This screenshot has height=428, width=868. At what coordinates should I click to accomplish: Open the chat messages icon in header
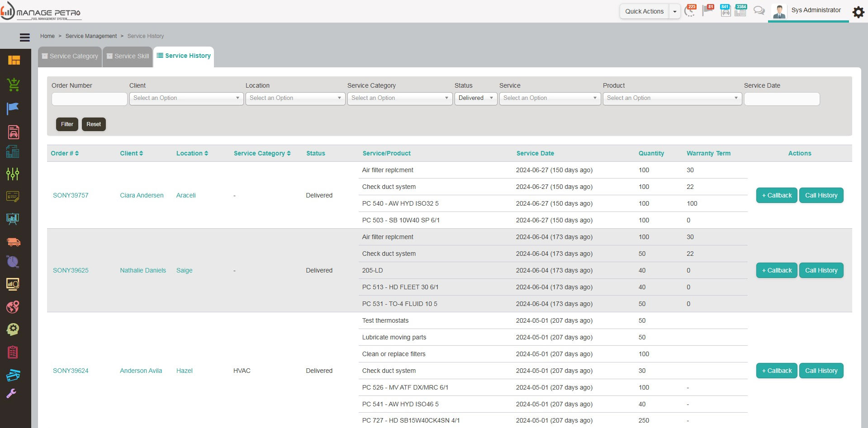click(759, 11)
